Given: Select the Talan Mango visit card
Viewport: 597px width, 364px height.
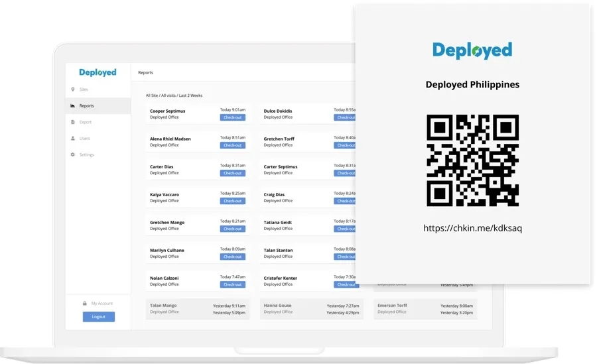Looking at the screenshot, I should (198, 309).
